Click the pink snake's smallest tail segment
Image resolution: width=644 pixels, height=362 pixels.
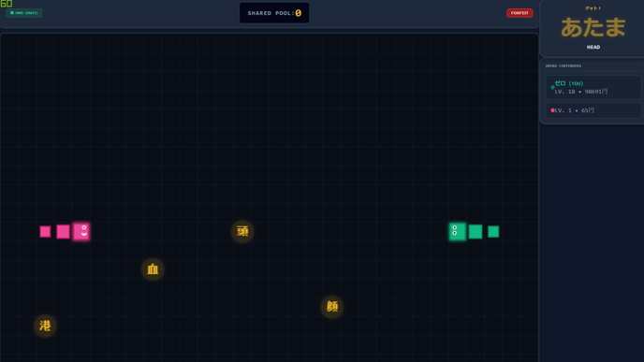(x=45, y=231)
